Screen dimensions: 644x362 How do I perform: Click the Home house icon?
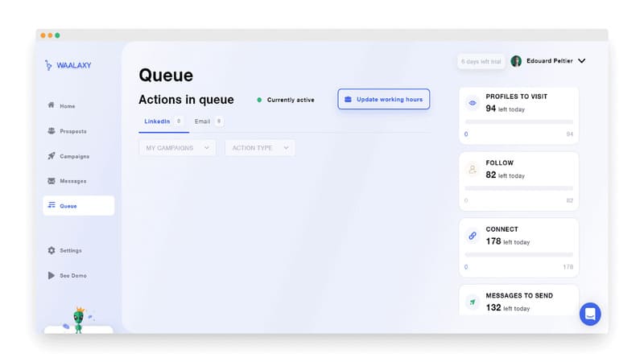coord(51,105)
